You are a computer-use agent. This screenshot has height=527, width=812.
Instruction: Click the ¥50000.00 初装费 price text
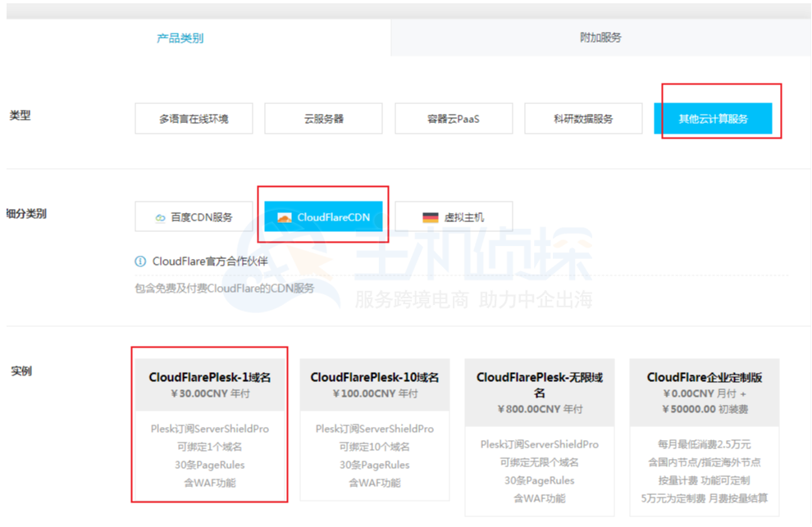pos(705,409)
